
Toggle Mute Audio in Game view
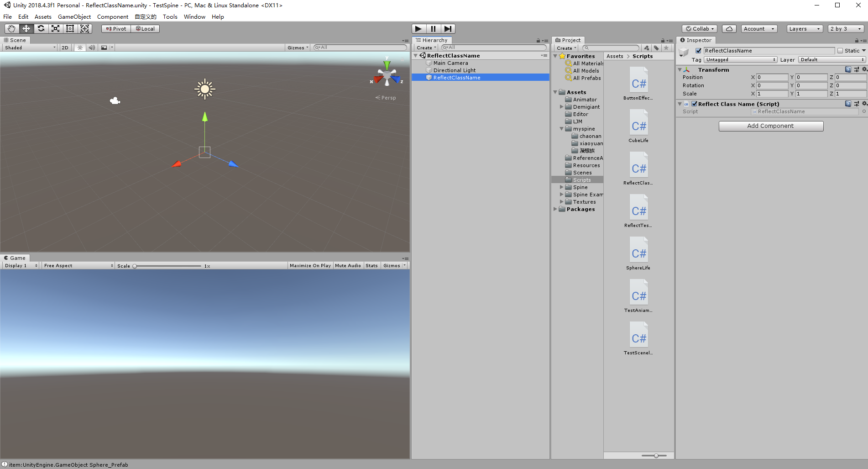point(348,265)
